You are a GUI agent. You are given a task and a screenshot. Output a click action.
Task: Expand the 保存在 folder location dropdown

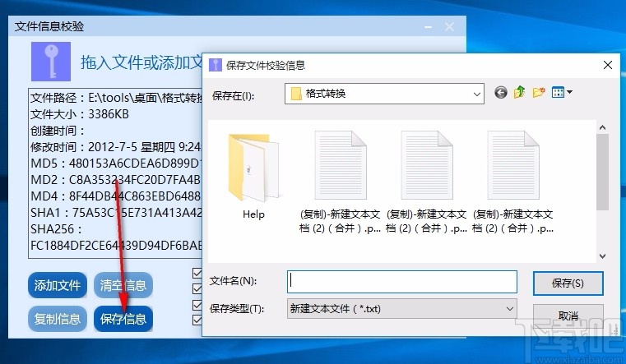pyautogui.click(x=476, y=94)
